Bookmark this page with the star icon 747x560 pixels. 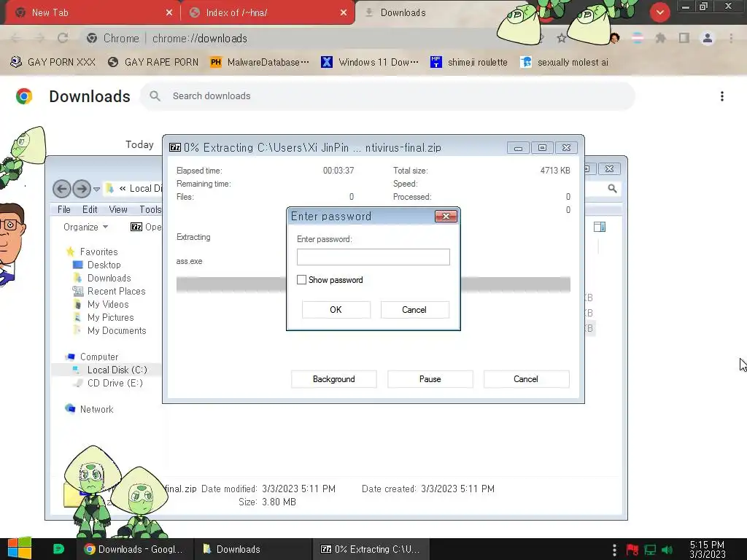[562, 38]
